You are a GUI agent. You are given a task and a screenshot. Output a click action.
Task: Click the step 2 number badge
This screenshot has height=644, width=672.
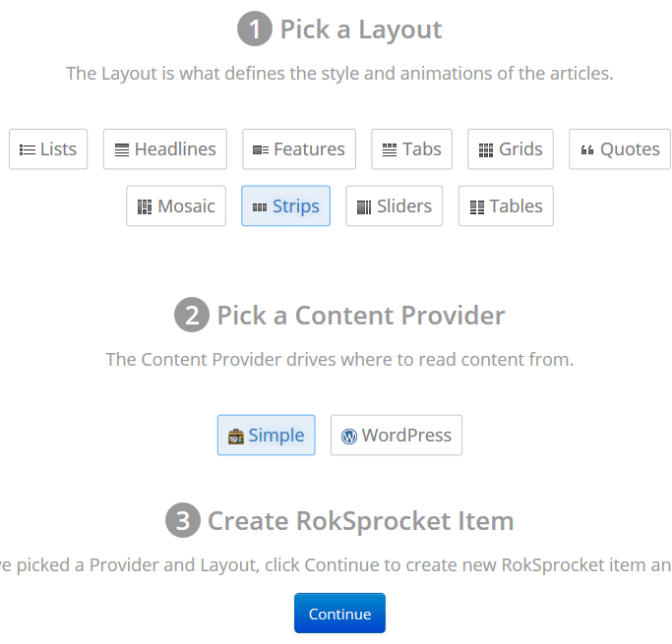click(x=192, y=315)
